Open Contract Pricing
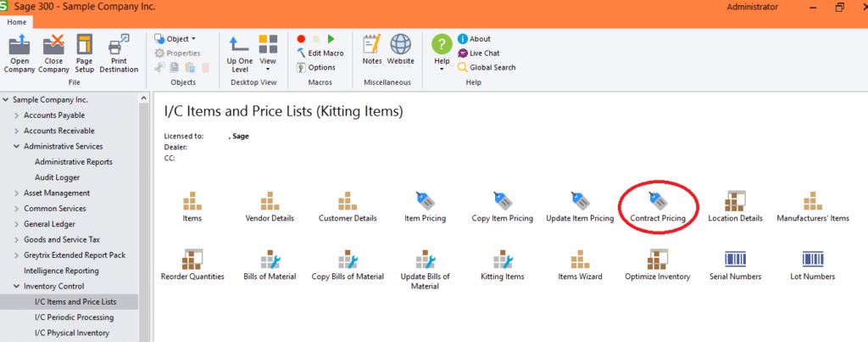This screenshot has width=868, height=342. coord(658,207)
